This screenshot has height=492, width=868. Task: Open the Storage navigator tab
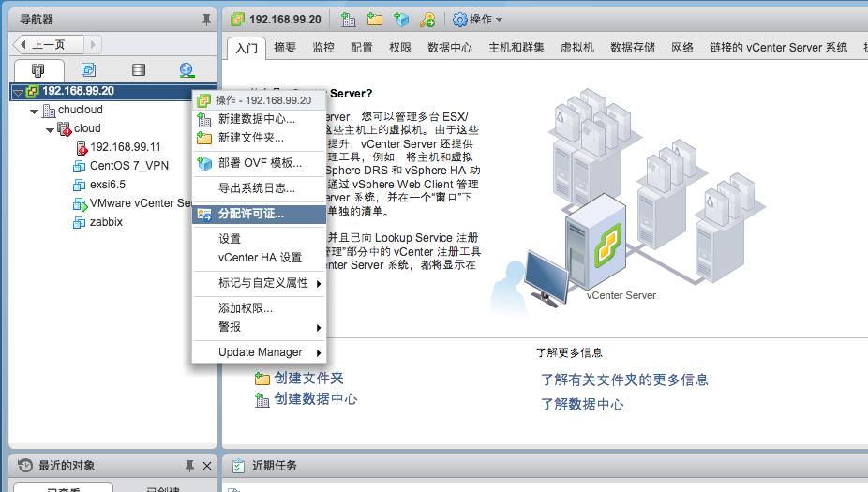(x=139, y=69)
